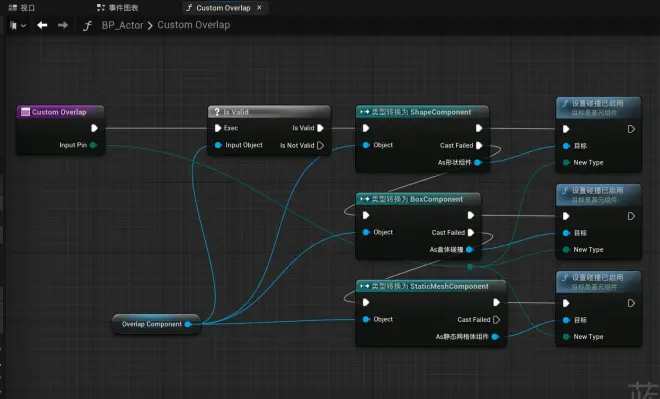Click ShapeComponent cast success exec output pin
Image resolution: width=660 pixels, height=399 pixels.
(479, 128)
